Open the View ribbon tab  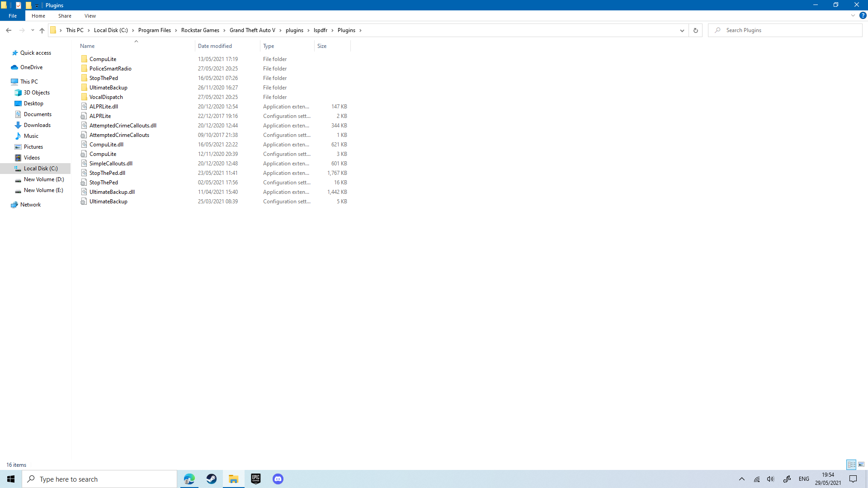90,16
